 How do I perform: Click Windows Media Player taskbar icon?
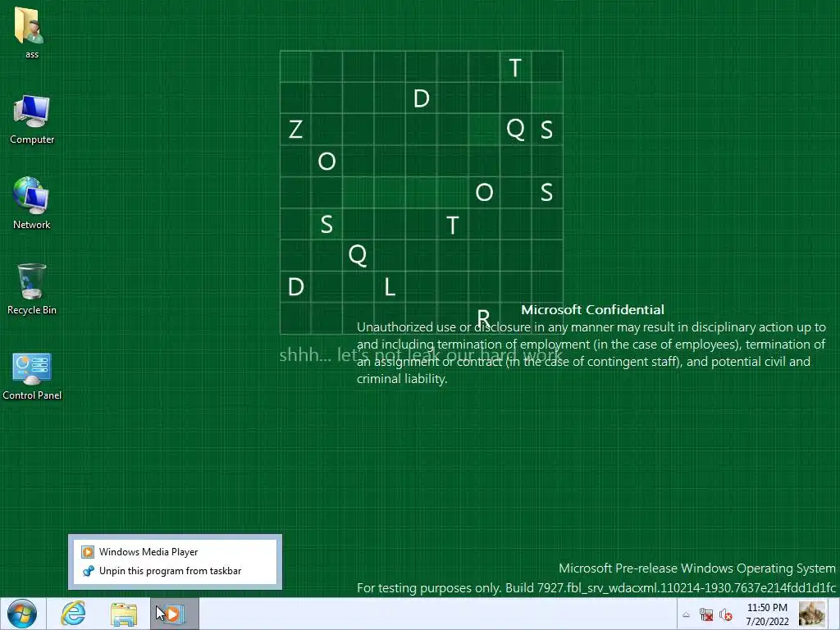[x=174, y=614]
